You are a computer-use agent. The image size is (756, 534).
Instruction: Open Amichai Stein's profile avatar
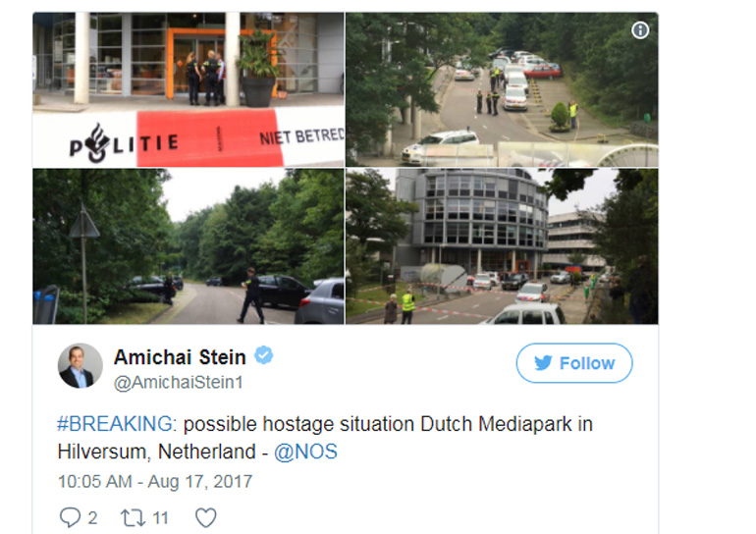point(81,366)
